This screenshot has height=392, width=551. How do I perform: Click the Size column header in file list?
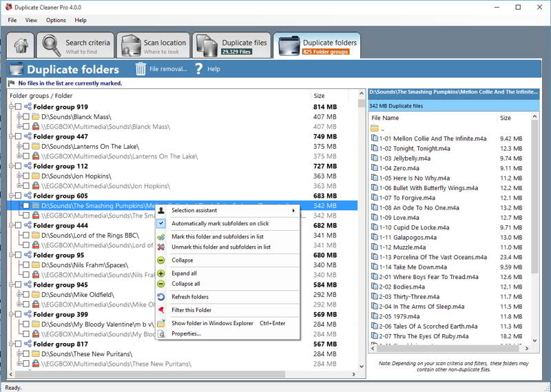click(x=506, y=118)
